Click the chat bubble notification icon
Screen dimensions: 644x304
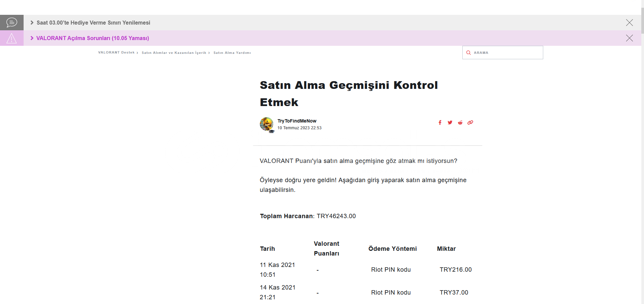[11, 23]
